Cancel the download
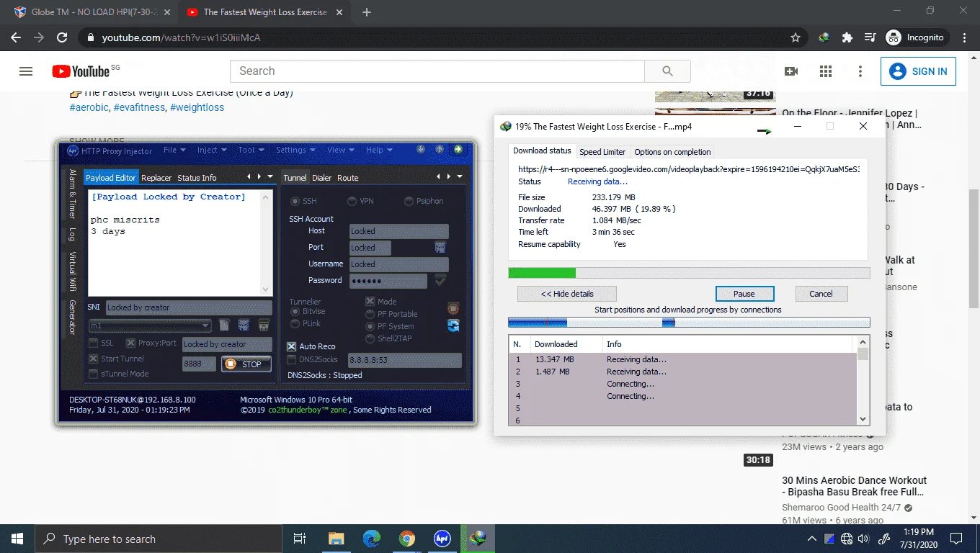Screen dimensions: 980x553 pos(821,294)
